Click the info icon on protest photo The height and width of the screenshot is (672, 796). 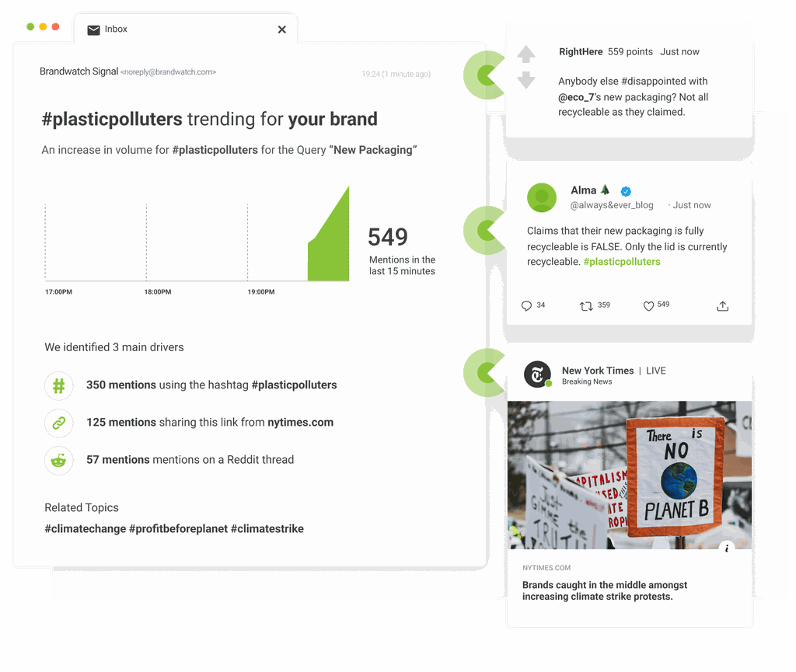[x=727, y=548]
